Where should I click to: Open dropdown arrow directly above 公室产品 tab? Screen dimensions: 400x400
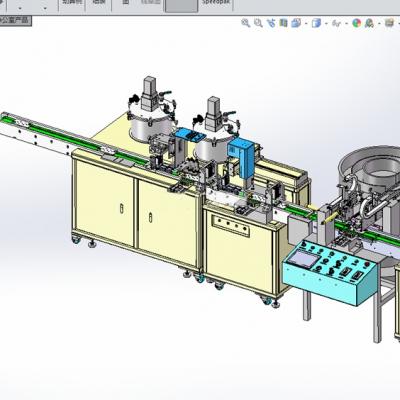point(20,8)
